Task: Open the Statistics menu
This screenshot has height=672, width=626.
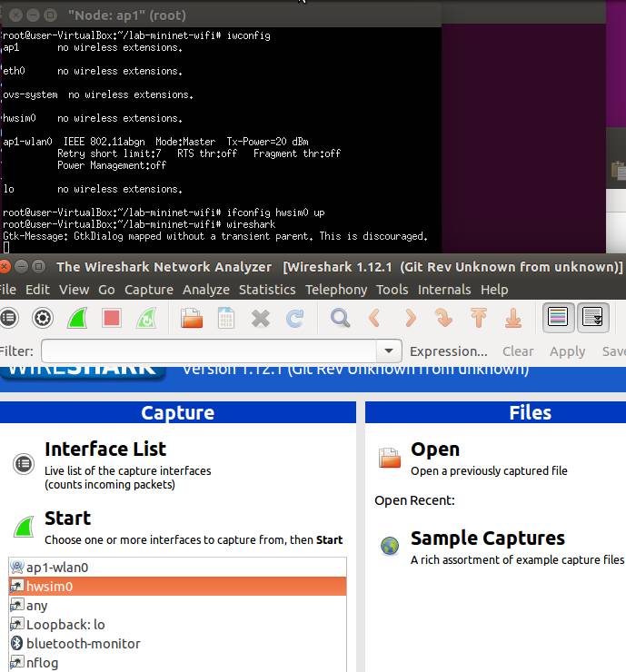Action: tap(267, 290)
